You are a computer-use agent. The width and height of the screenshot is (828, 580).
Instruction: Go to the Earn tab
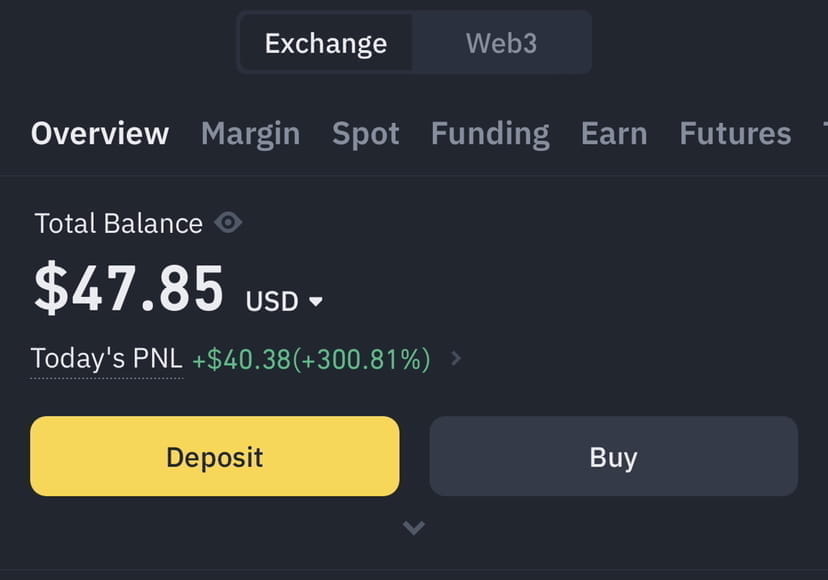tap(614, 133)
